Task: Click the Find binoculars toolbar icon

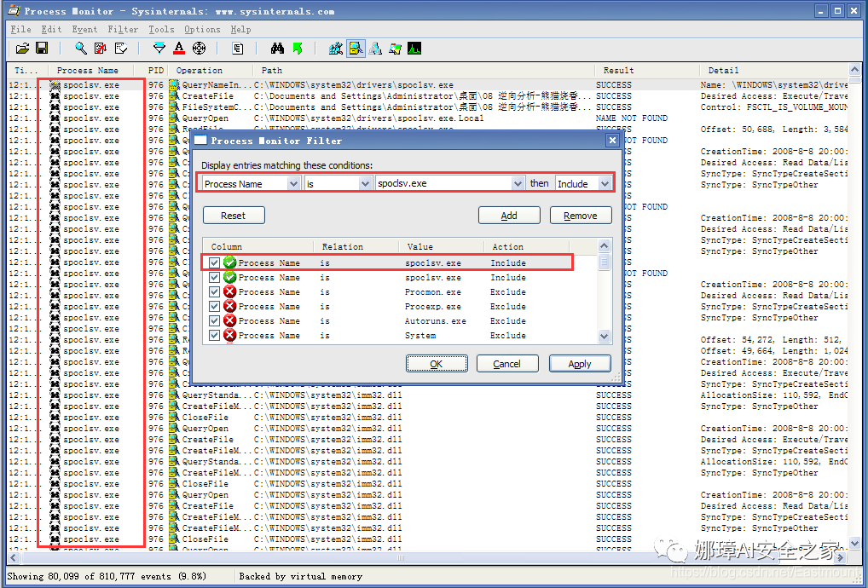Action: 277,49
